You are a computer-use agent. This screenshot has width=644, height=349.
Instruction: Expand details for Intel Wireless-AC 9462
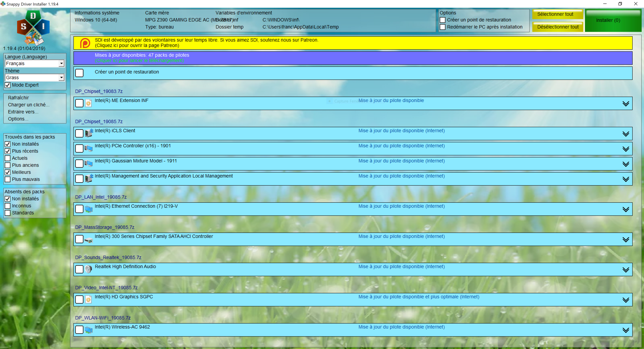coord(626,330)
